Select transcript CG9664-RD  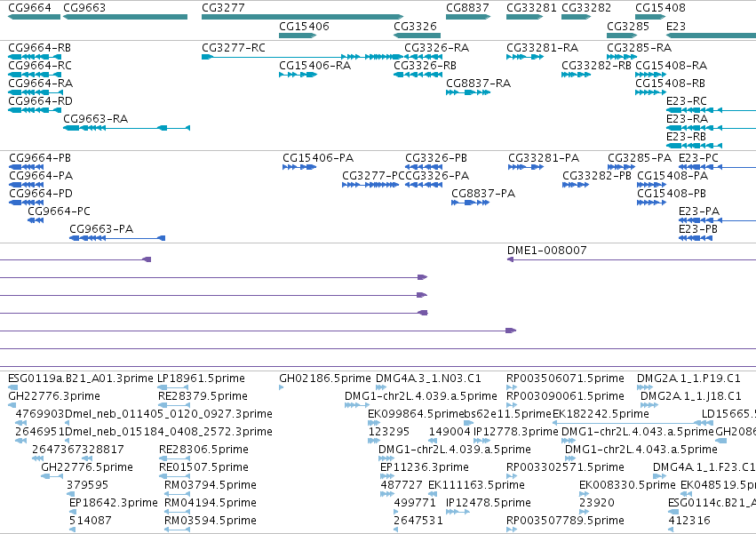40,101
